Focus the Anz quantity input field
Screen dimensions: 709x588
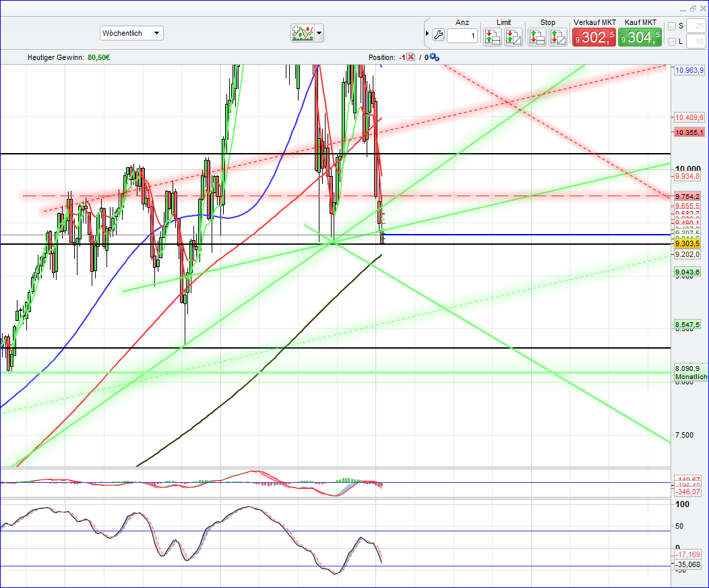(x=462, y=36)
